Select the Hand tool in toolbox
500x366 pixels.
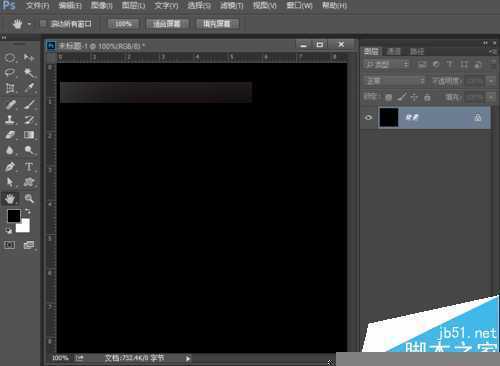point(10,198)
